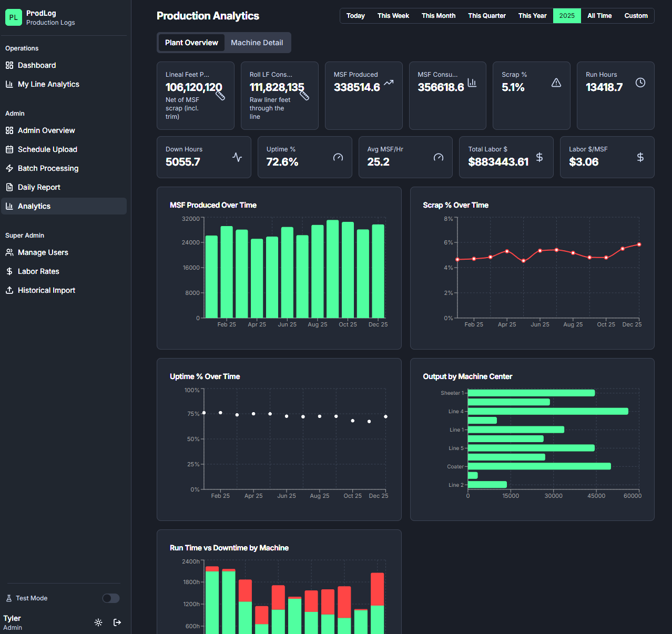
Task: Open the Custom date range
Action: click(636, 16)
